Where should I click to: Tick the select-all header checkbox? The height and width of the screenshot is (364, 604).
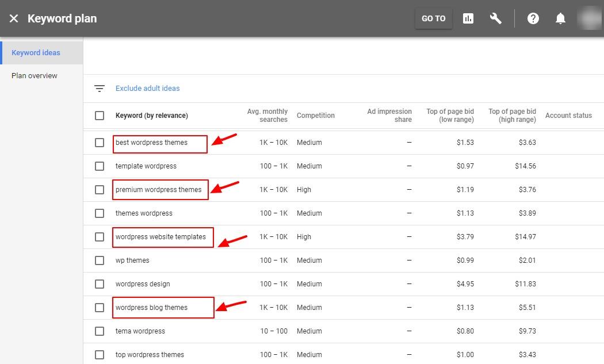(100, 116)
